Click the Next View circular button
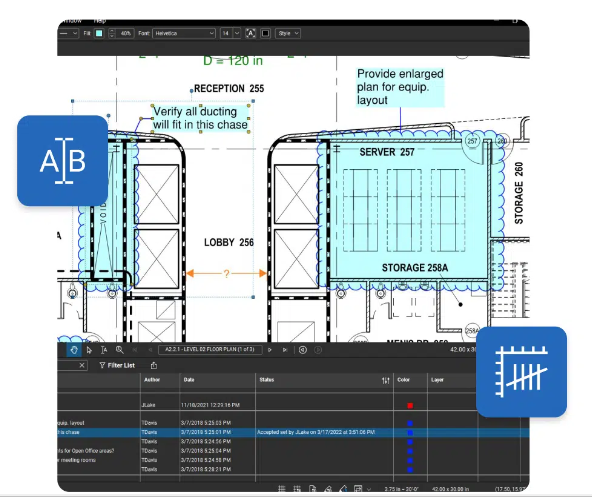 [318, 350]
